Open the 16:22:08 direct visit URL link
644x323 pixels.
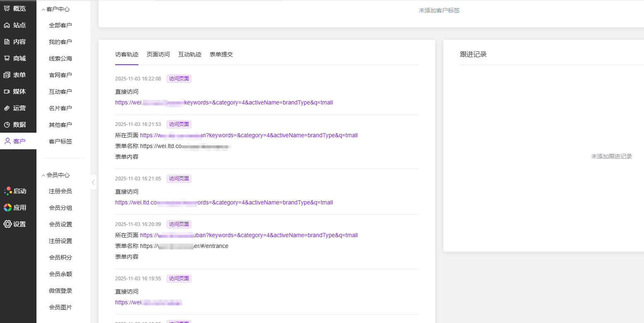tap(224, 102)
